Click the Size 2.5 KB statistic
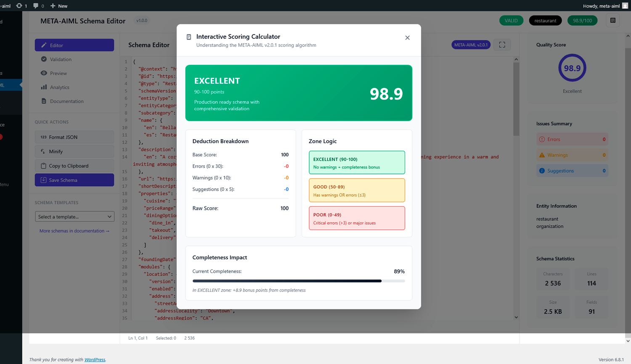Image resolution: width=631 pixels, height=364 pixels. click(553, 308)
